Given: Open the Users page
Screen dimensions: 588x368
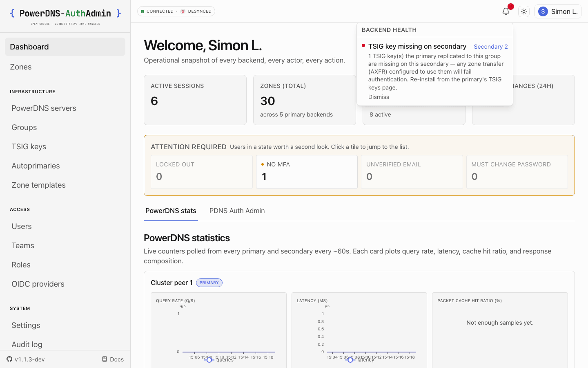Looking at the screenshot, I should [65, 226].
